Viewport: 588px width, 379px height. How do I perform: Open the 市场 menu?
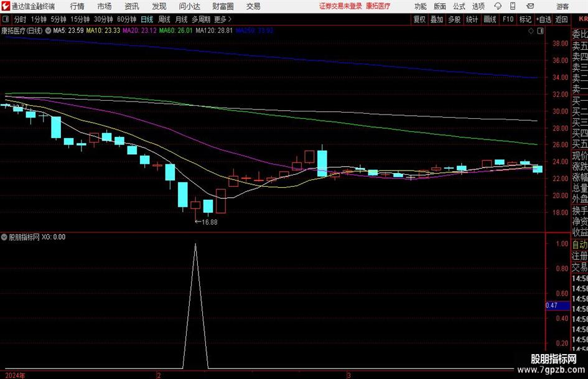(x=105, y=6)
